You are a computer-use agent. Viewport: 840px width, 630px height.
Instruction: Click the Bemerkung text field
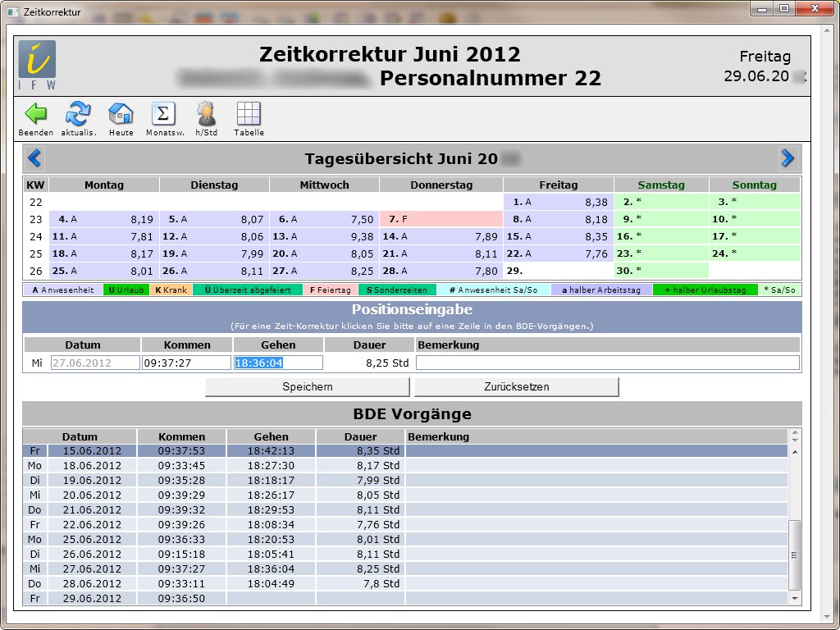click(607, 363)
